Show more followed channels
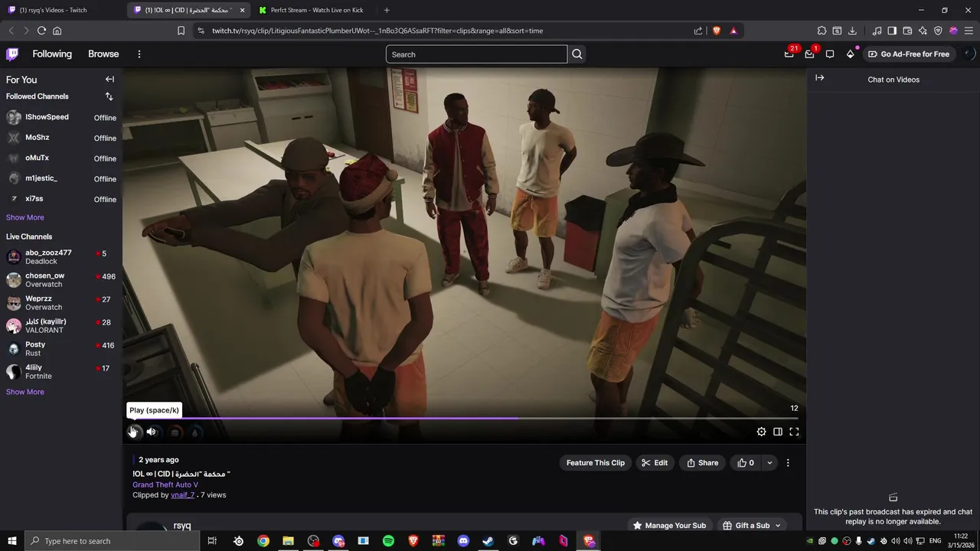 coord(25,217)
